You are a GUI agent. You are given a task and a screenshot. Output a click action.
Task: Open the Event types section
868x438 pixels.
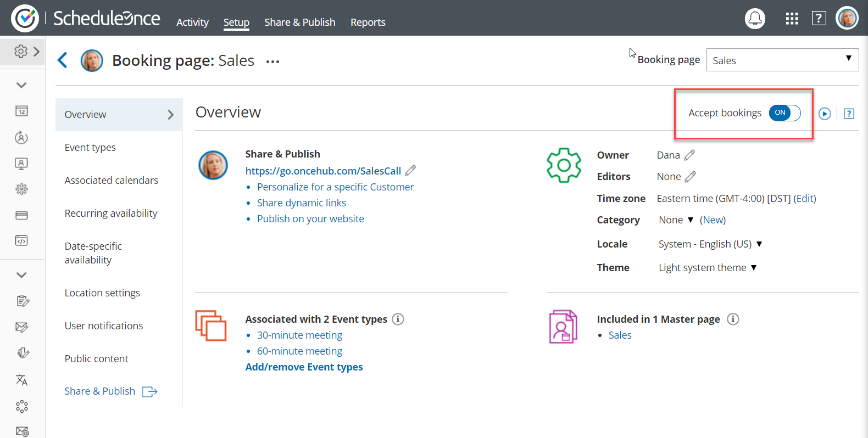click(90, 147)
